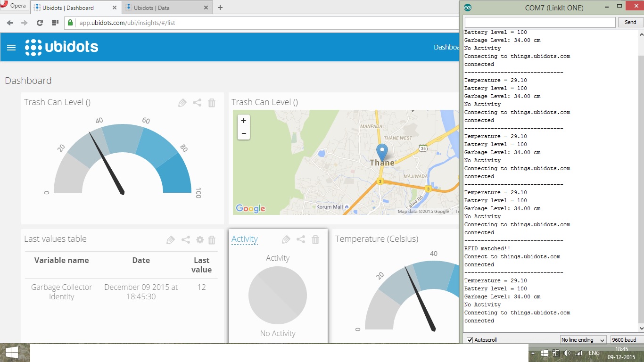
Task: Open a new Opera tab with plus
Action: 220,8
